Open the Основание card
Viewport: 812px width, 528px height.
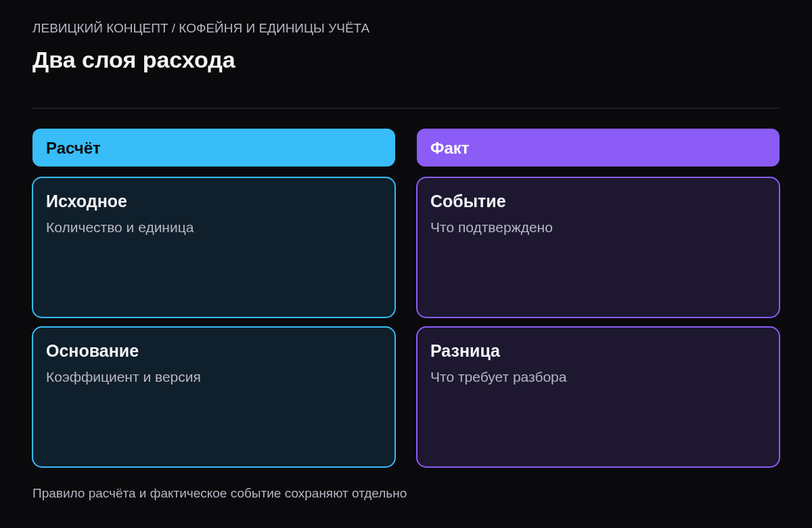tap(214, 397)
